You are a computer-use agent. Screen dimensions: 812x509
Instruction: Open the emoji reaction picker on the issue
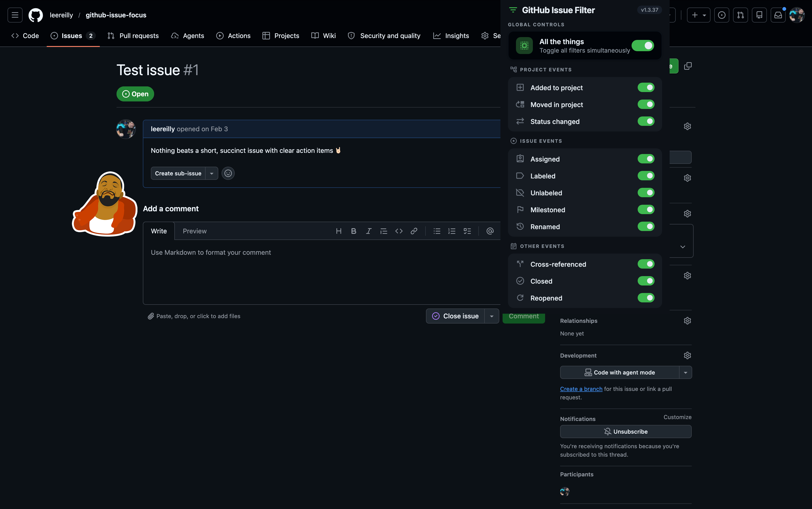click(x=228, y=173)
